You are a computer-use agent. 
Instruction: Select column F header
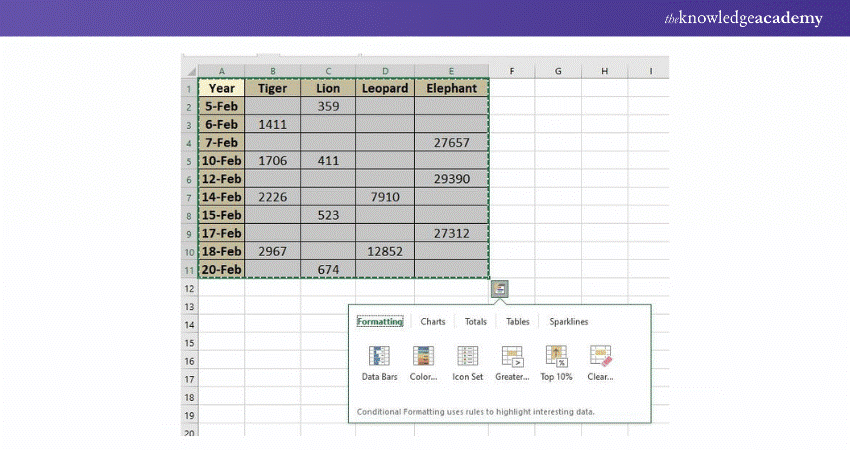point(511,71)
